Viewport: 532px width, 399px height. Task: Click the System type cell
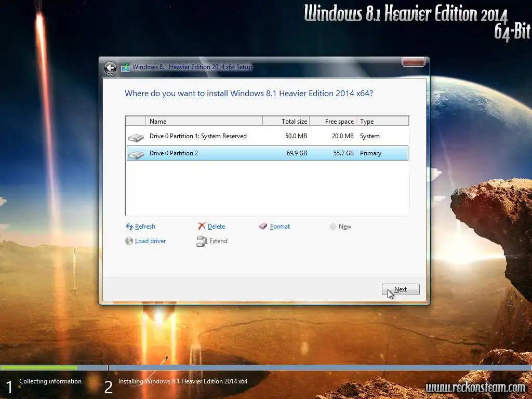click(x=370, y=136)
